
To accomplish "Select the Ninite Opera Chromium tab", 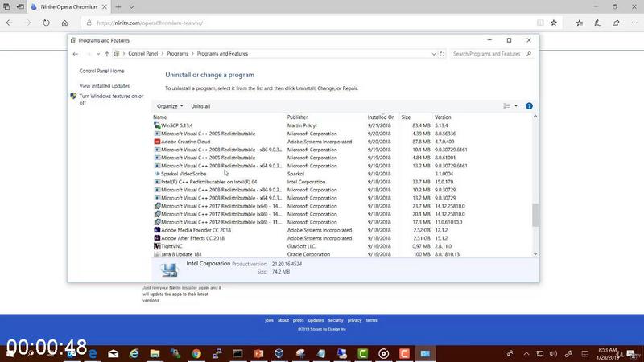I will [69, 7].
